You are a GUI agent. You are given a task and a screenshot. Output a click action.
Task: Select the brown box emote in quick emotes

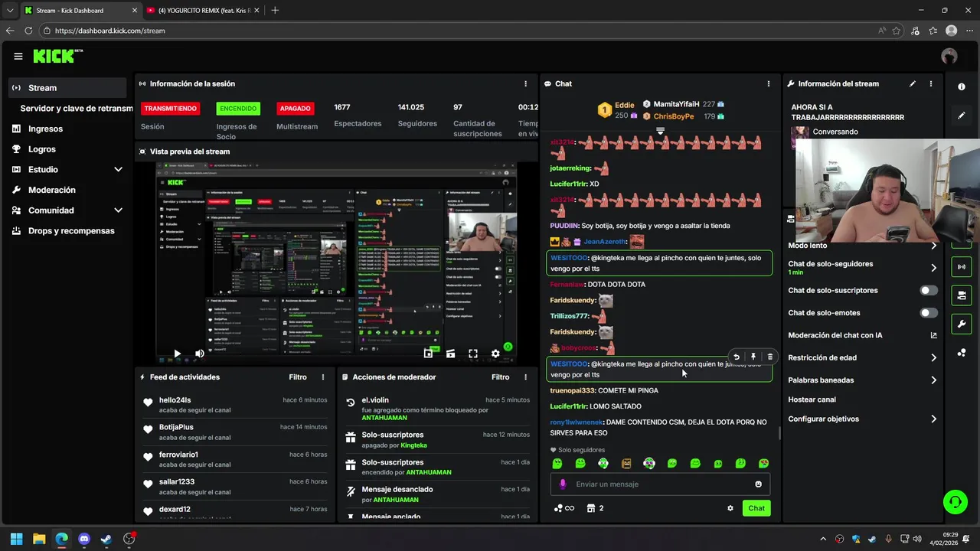click(626, 464)
